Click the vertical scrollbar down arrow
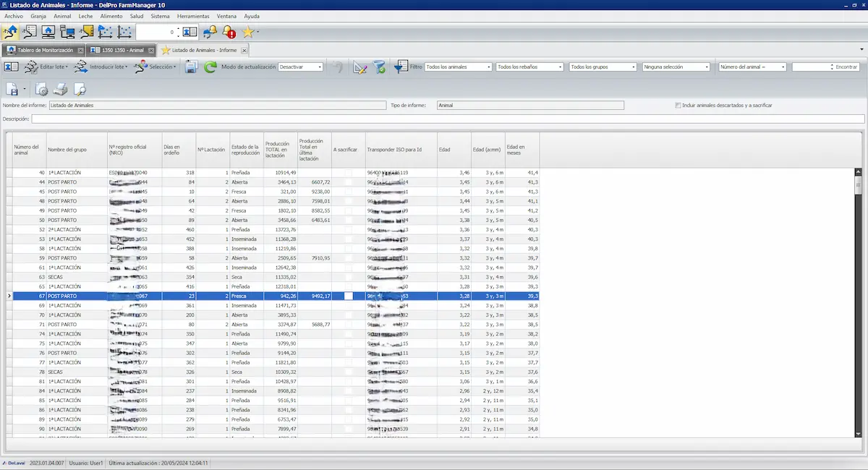 tap(858, 432)
